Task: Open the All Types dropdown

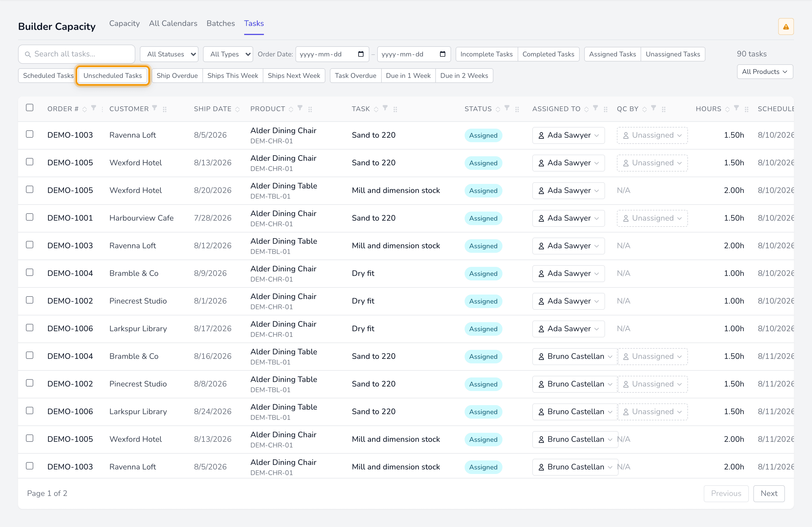Action: (x=228, y=54)
